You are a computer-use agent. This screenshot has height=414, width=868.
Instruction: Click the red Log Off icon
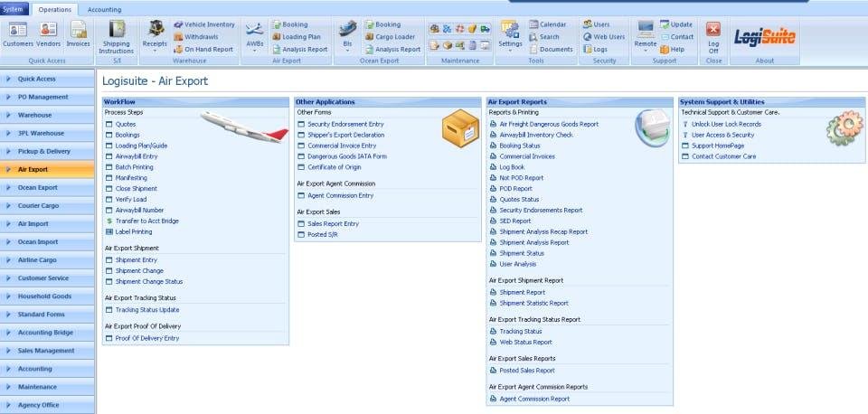coord(713,35)
